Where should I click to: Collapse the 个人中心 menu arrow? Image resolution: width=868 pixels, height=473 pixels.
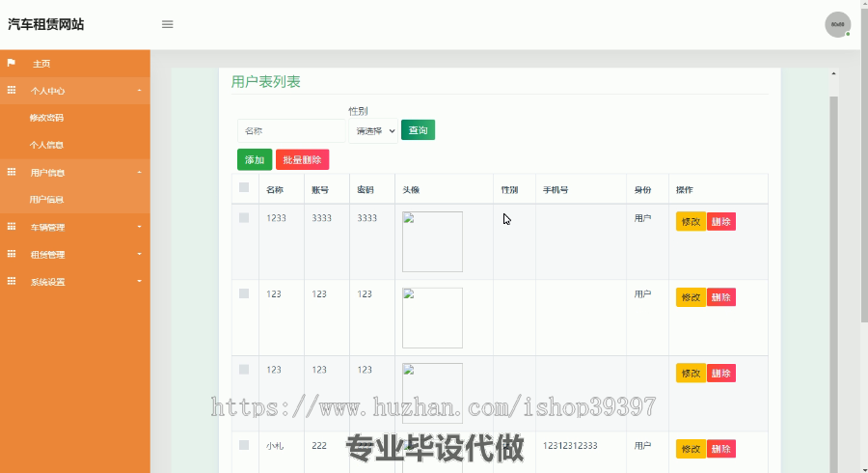tap(140, 91)
